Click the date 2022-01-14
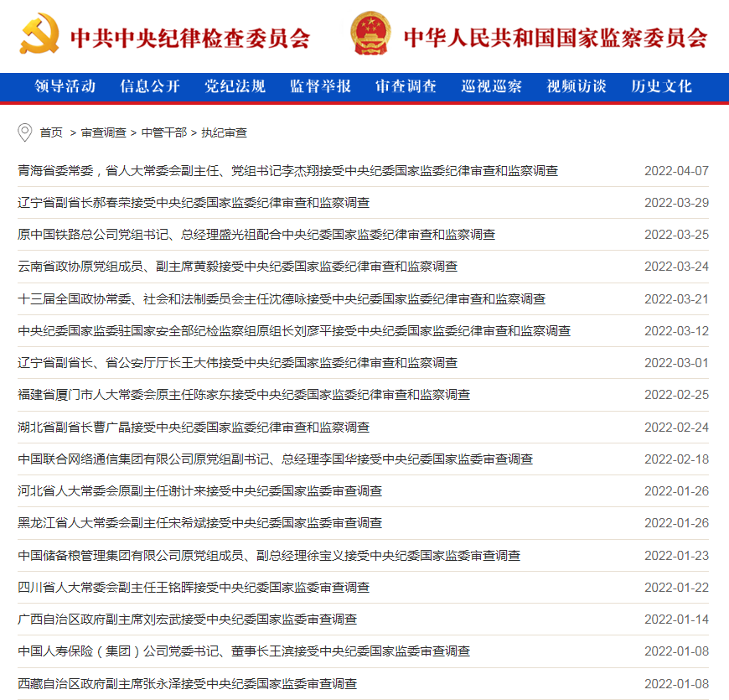 (x=676, y=620)
